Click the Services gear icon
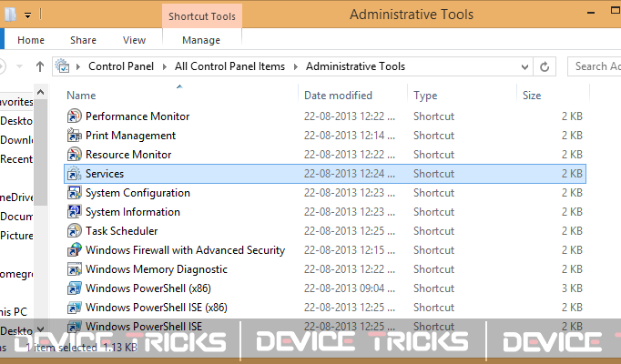The image size is (621, 364). pos(74,174)
